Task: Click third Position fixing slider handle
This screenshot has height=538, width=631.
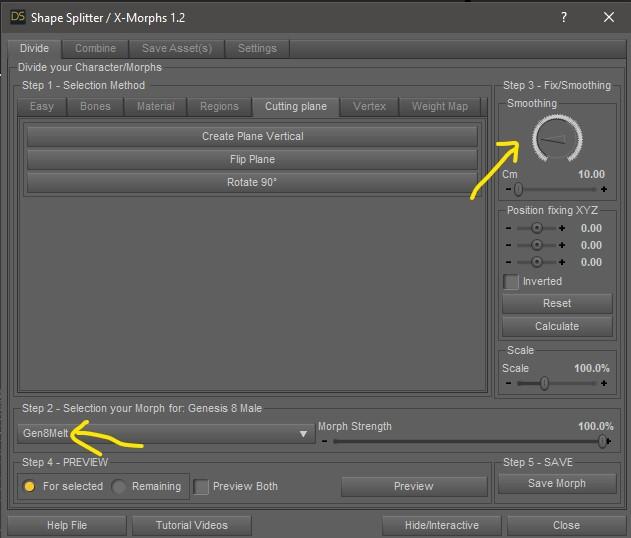Action: pyautogui.click(x=536, y=262)
